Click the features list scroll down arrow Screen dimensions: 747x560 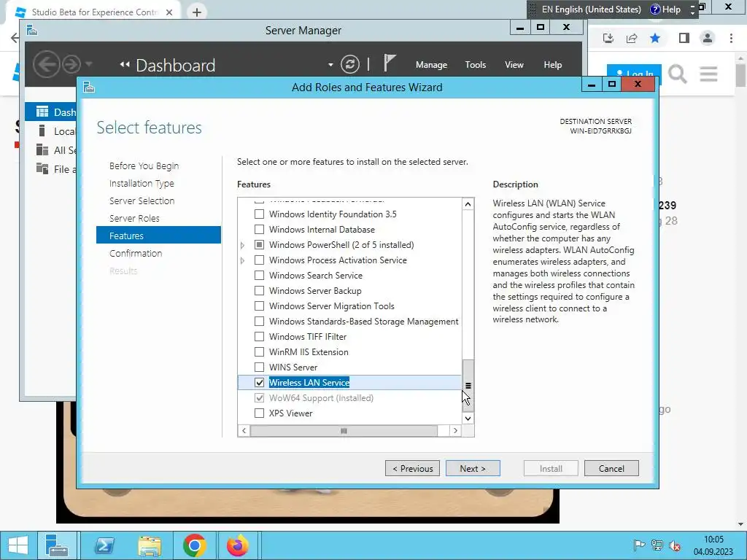pos(468,418)
